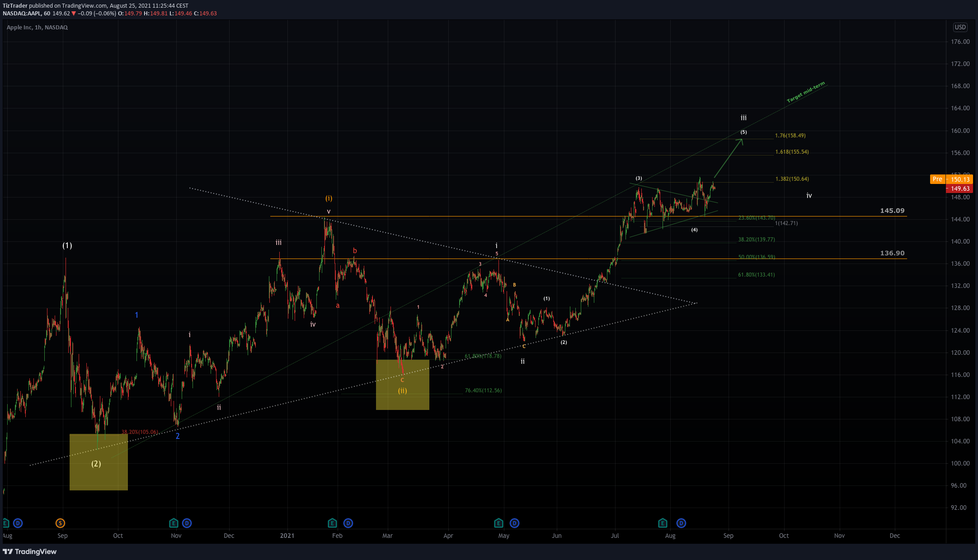Click the red 149.63 last price tag
Viewport: 978px width, 560px height.
960,188
